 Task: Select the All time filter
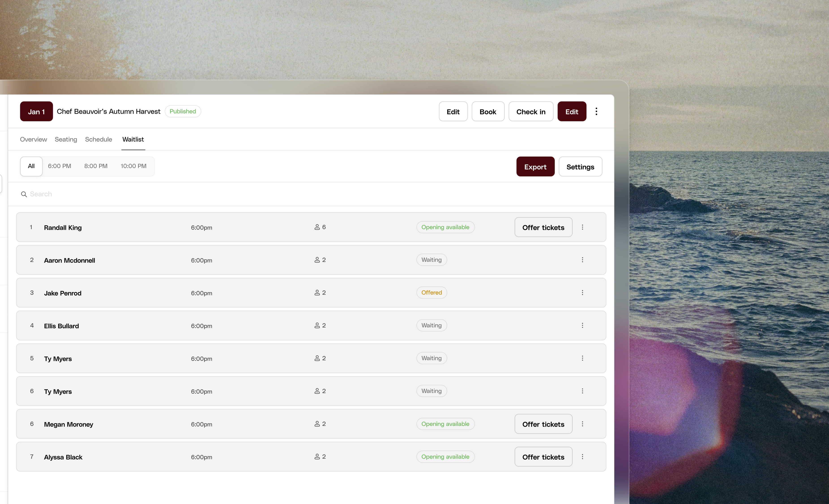[x=31, y=166]
